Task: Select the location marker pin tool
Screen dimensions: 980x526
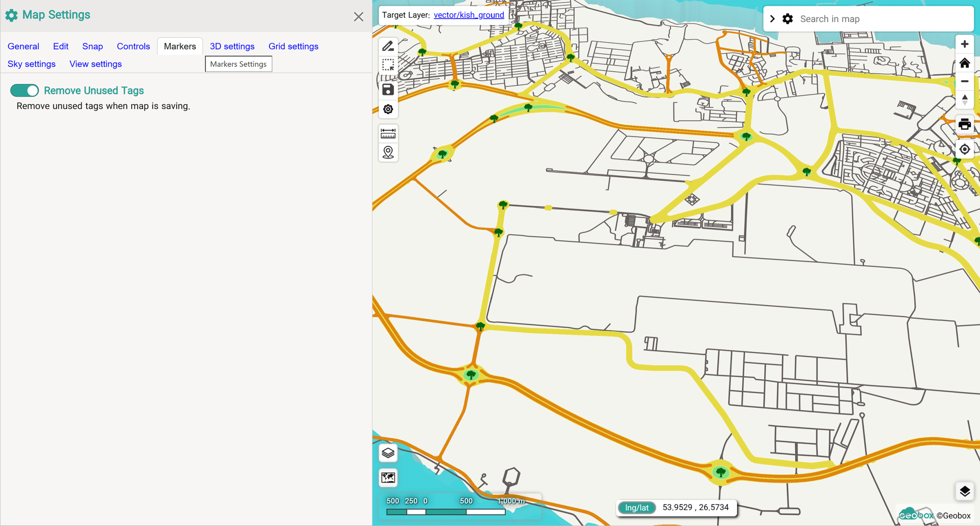Action: tap(388, 152)
